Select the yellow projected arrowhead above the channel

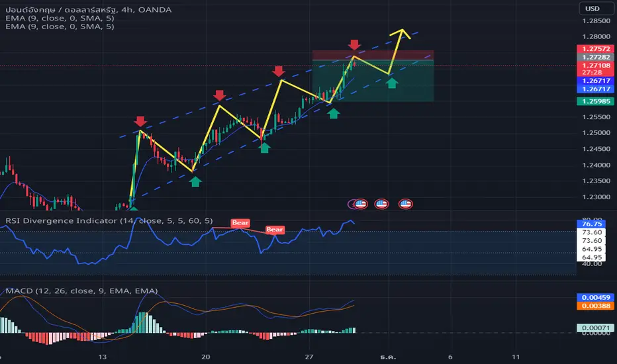point(401,34)
